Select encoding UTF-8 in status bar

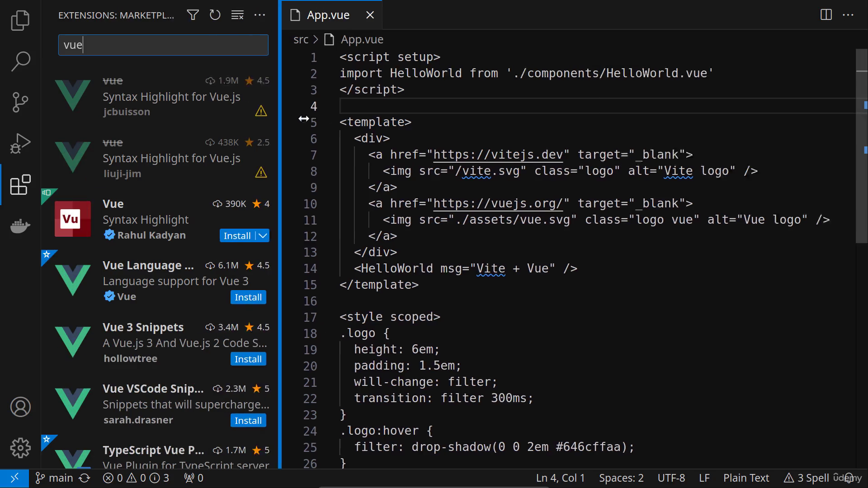pyautogui.click(x=671, y=478)
